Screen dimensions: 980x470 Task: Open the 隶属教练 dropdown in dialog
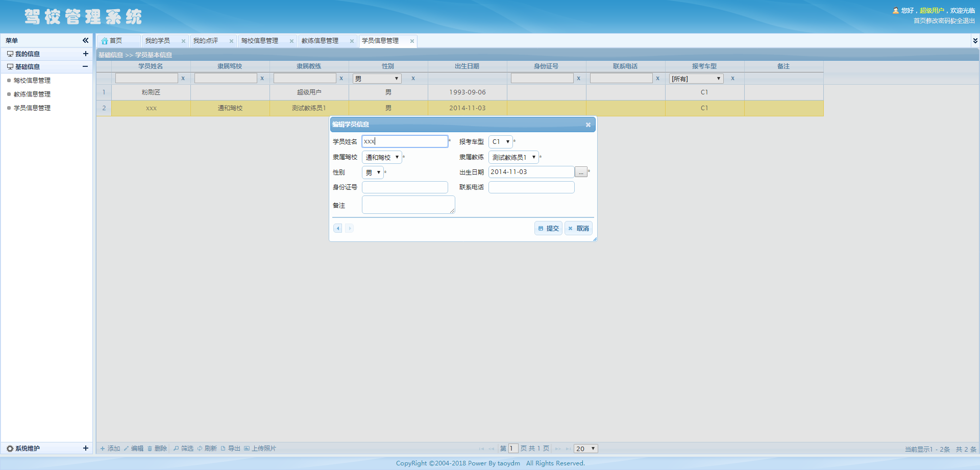pos(513,157)
